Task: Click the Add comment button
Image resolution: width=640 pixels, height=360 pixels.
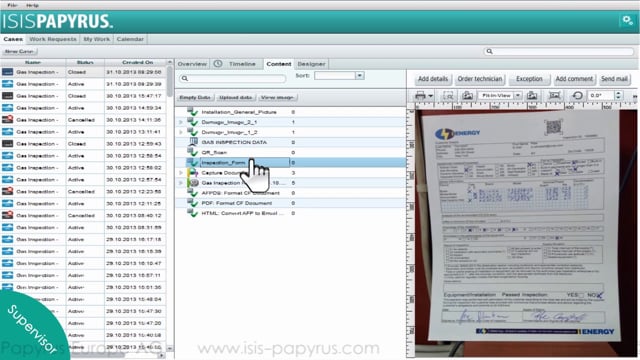Action: tap(574, 79)
